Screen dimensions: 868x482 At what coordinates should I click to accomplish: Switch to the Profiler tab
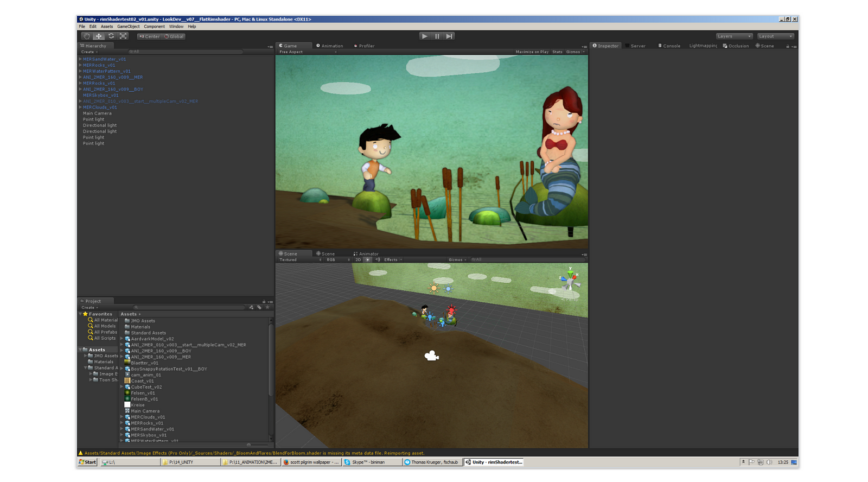click(x=365, y=46)
